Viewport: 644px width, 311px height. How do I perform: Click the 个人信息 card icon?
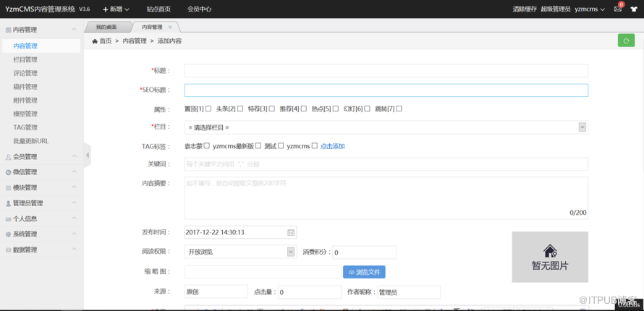(8, 219)
